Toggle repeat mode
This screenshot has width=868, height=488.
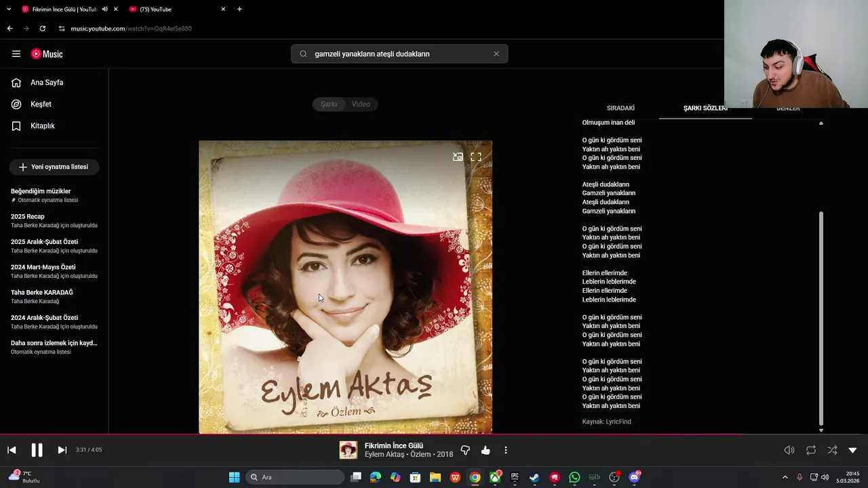811,450
